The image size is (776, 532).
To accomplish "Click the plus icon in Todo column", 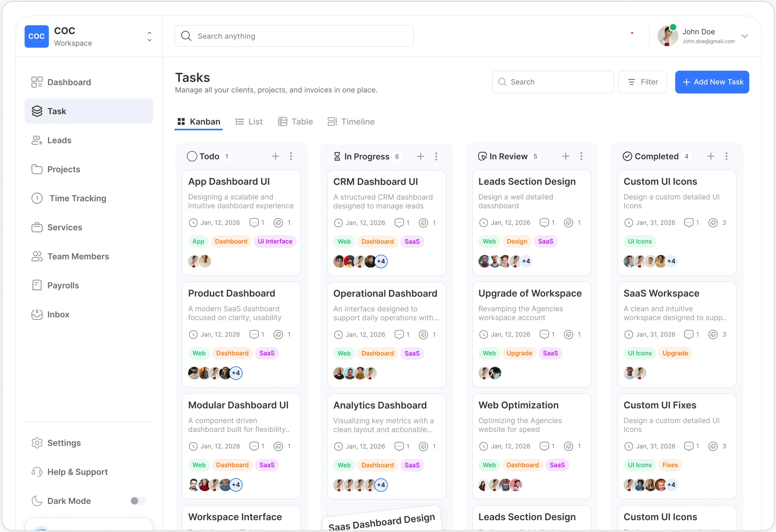I will pos(275,156).
